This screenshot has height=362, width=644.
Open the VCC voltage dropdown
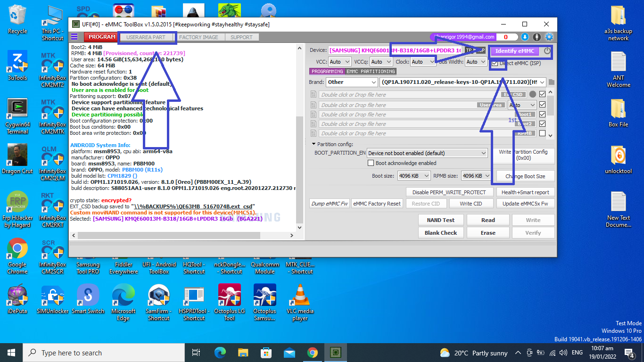pyautogui.click(x=339, y=62)
